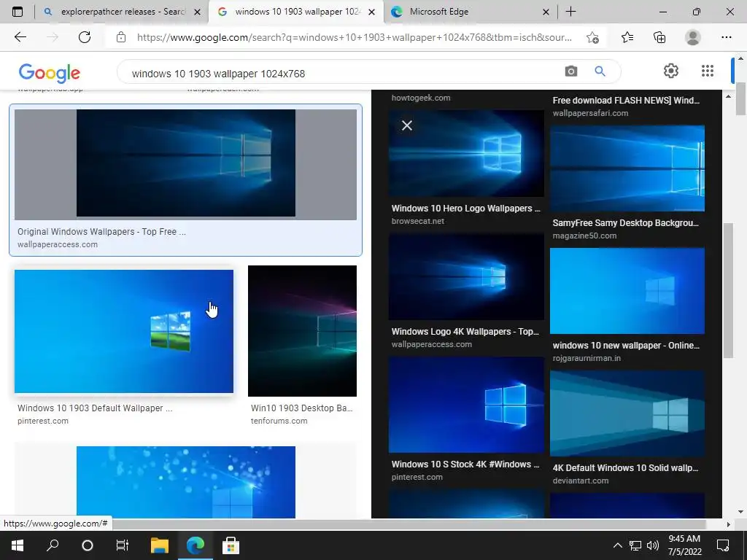Visit rojgaraurnirman.in source link

point(587,358)
